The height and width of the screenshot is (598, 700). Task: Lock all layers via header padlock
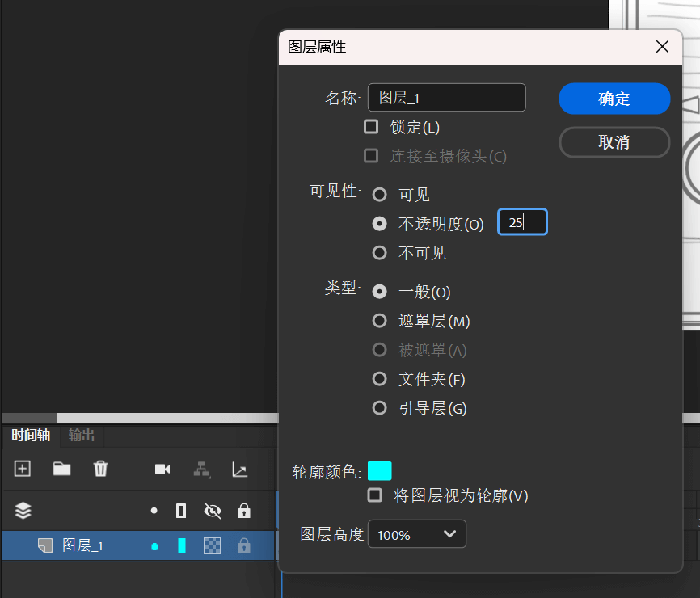(x=244, y=511)
